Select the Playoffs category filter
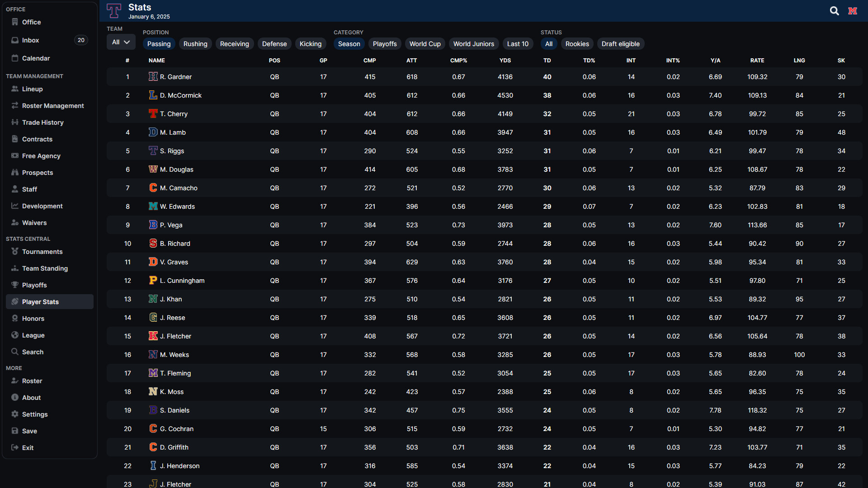 [x=384, y=44]
